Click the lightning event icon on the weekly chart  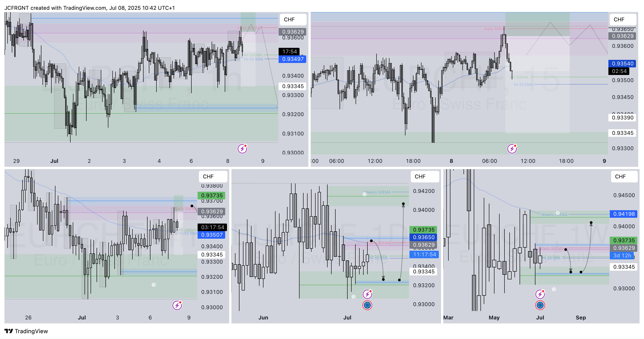(x=540, y=294)
